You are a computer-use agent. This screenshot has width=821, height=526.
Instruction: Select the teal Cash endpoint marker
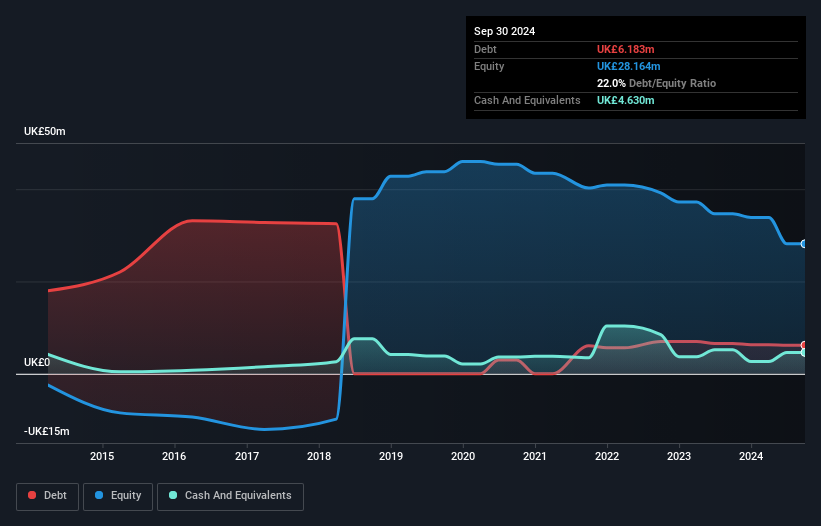point(804,353)
